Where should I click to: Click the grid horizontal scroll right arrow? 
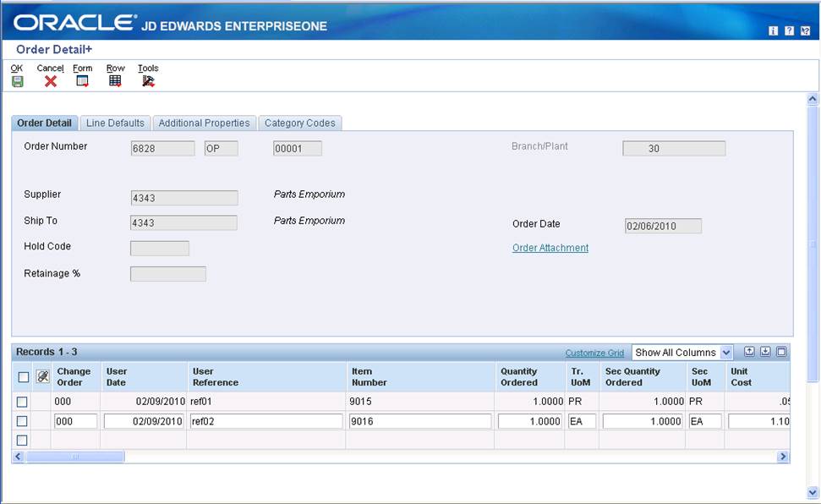coord(783,457)
